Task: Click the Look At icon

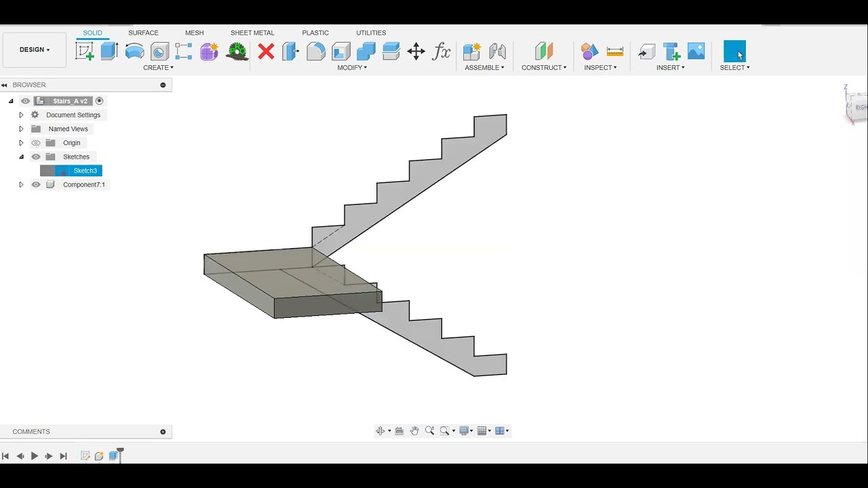Action: click(399, 431)
